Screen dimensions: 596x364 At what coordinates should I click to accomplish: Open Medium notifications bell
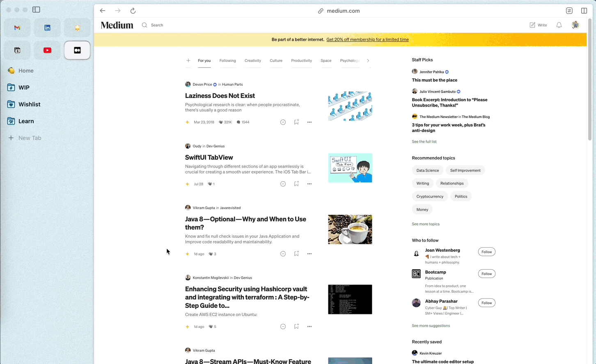559,25
